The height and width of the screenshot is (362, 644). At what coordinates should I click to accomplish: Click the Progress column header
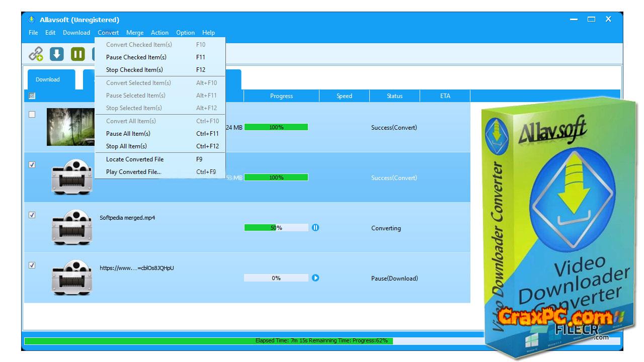point(281,96)
